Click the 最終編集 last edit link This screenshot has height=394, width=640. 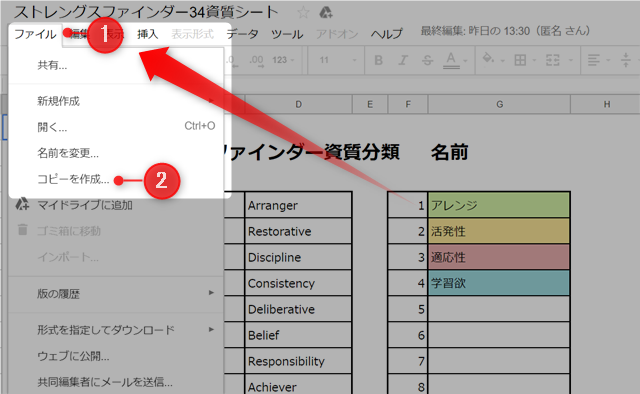(505, 31)
